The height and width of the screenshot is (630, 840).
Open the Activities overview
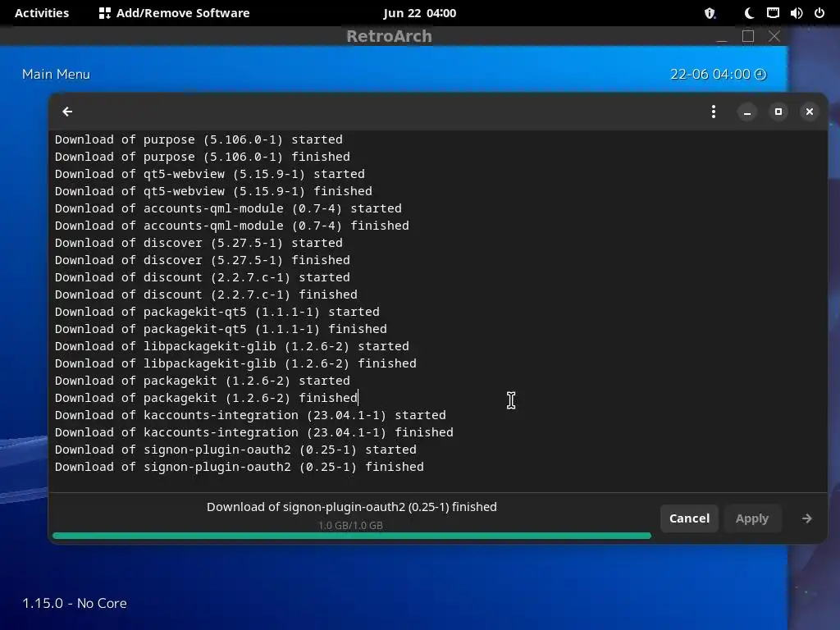[42, 13]
